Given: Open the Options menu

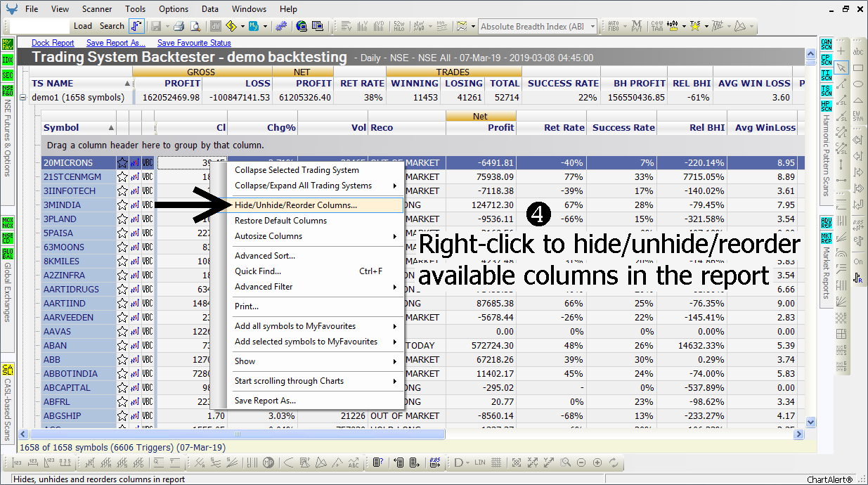Looking at the screenshot, I should tap(174, 9).
